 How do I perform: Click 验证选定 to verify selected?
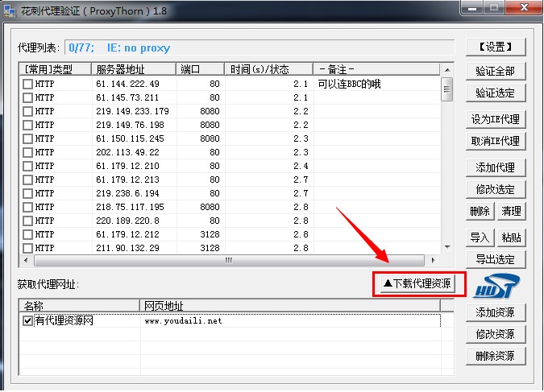tap(496, 93)
